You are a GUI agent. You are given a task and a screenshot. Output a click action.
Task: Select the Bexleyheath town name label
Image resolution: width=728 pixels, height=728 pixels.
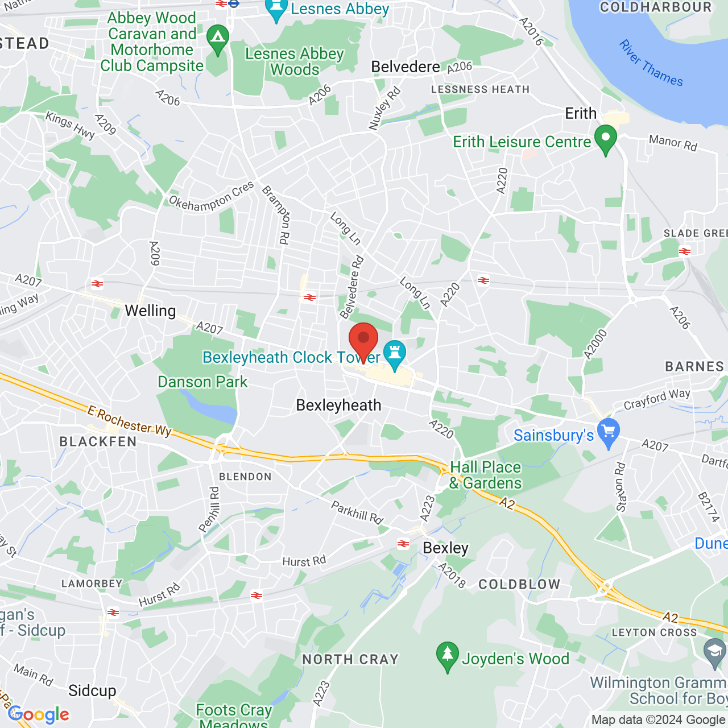[x=338, y=405]
